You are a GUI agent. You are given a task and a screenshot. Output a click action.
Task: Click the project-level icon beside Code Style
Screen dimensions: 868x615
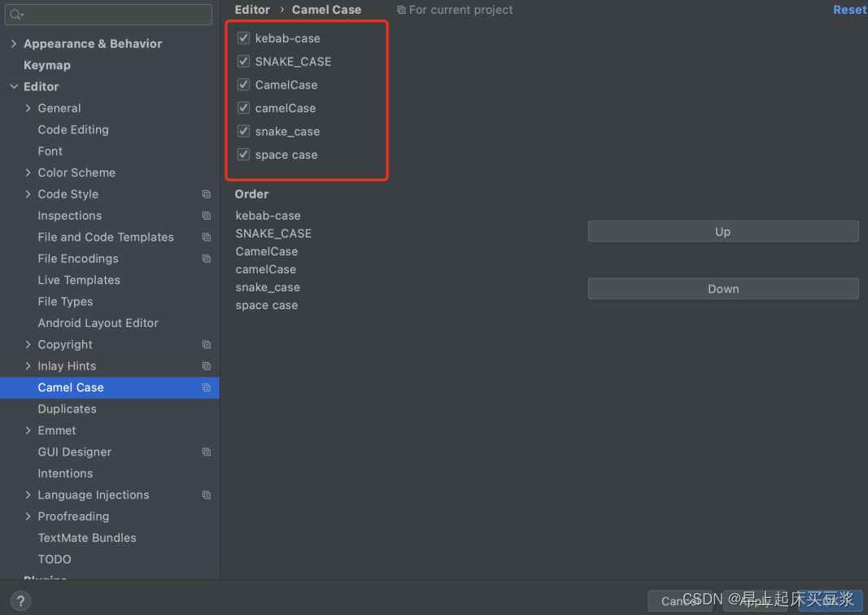[207, 194]
